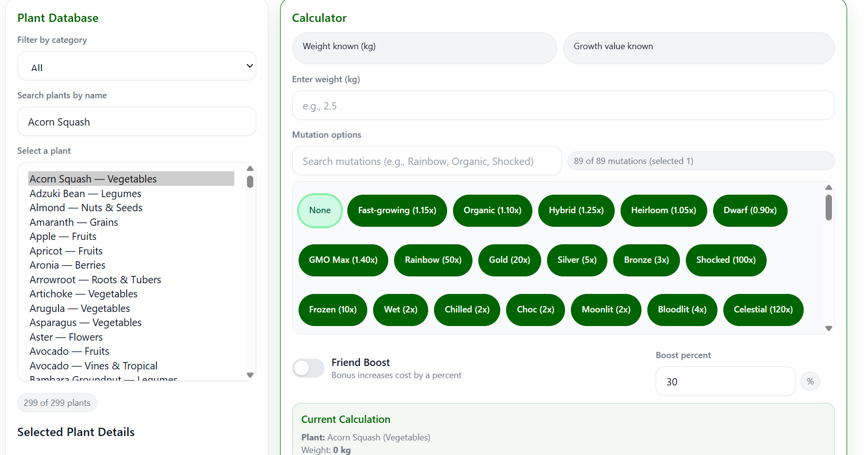This screenshot has height=455, width=868.
Task: Choose the Gold (20x) mutation
Action: tap(509, 260)
